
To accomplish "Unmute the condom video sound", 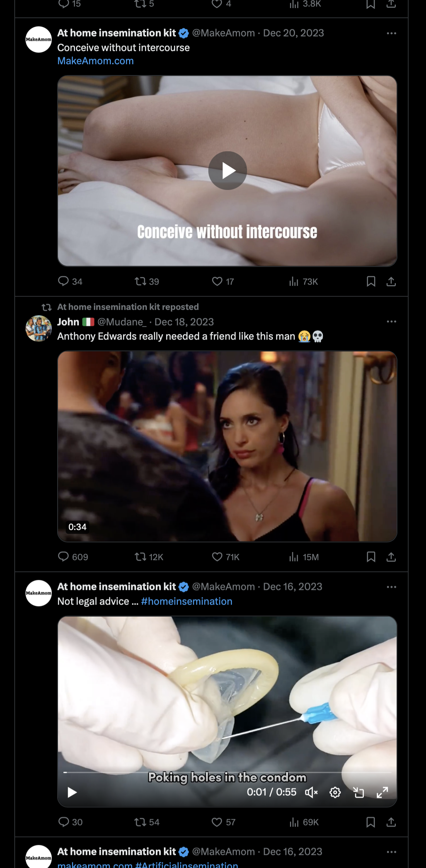I will [x=311, y=793].
